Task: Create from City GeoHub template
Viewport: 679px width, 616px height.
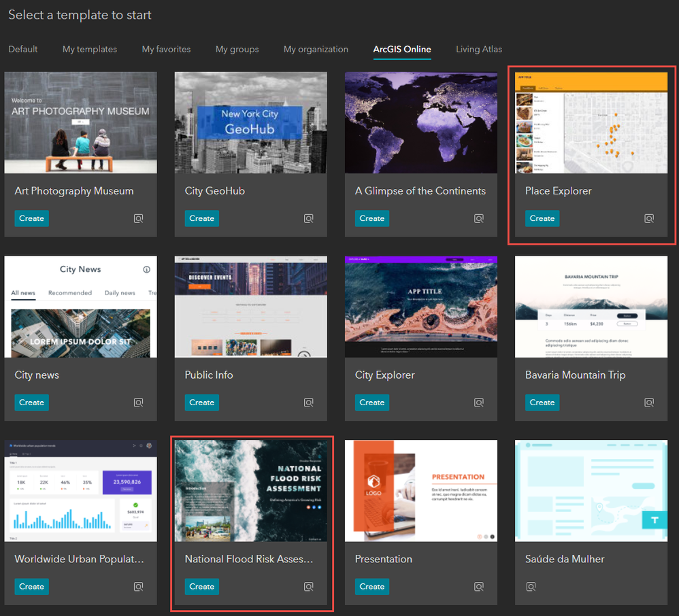Action: pyautogui.click(x=202, y=219)
